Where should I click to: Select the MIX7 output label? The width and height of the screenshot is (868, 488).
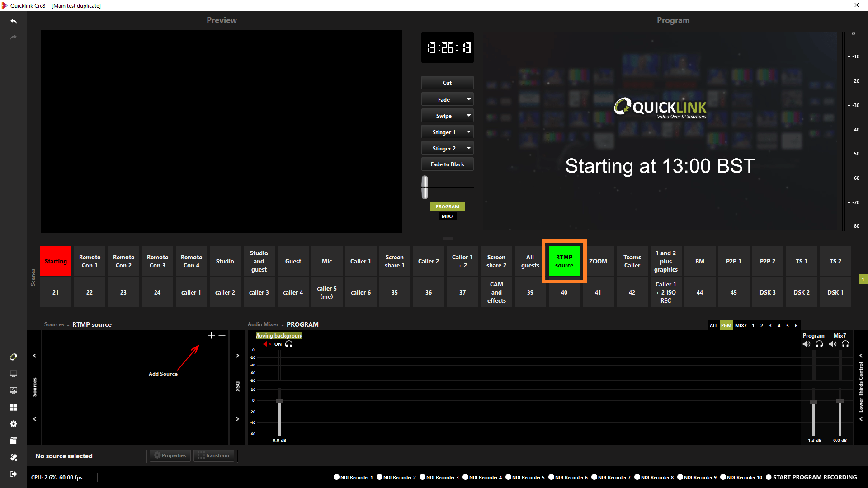tap(447, 216)
